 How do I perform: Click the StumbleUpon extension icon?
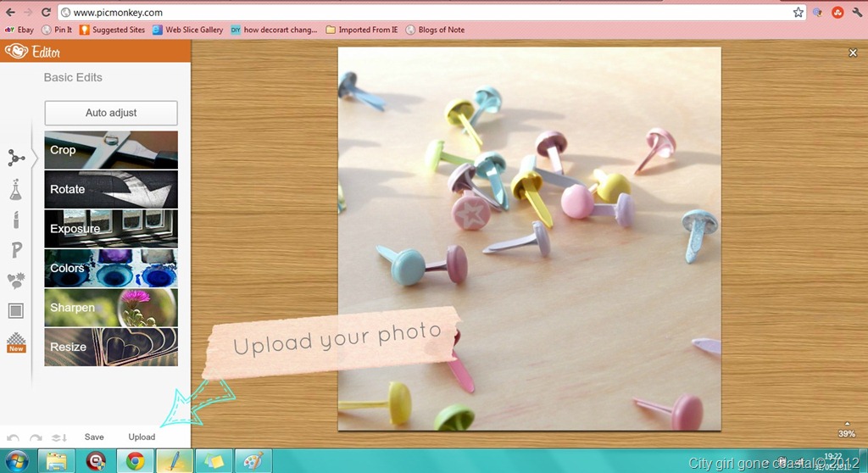pos(837,12)
